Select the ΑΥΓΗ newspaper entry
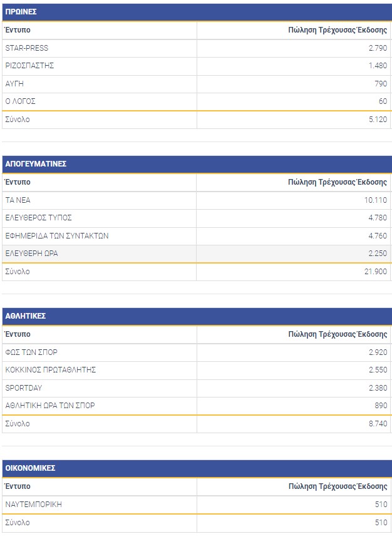The image size is (392, 544). [14, 84]
